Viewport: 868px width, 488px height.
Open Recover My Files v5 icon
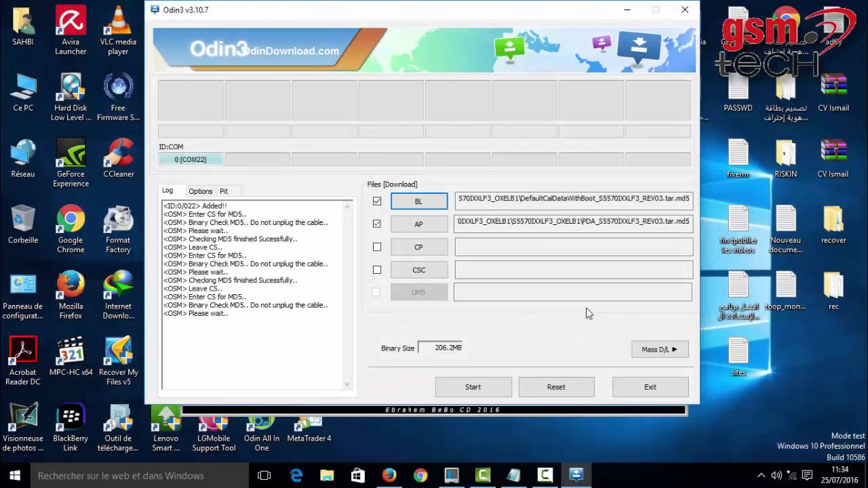click(118, 361)
